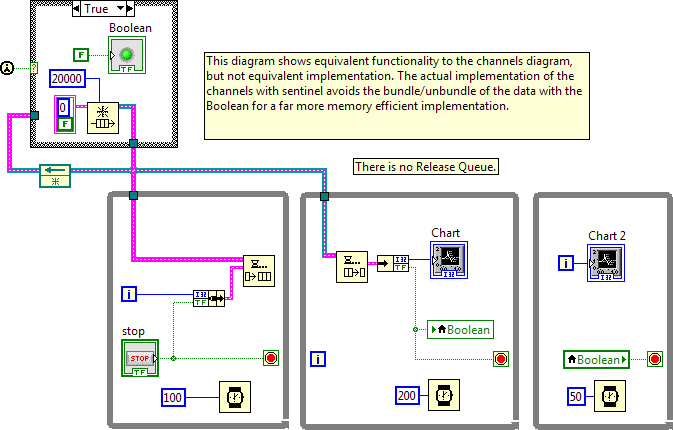
Task: Click iteration terminal in first while loop
Action: [129, 294]
